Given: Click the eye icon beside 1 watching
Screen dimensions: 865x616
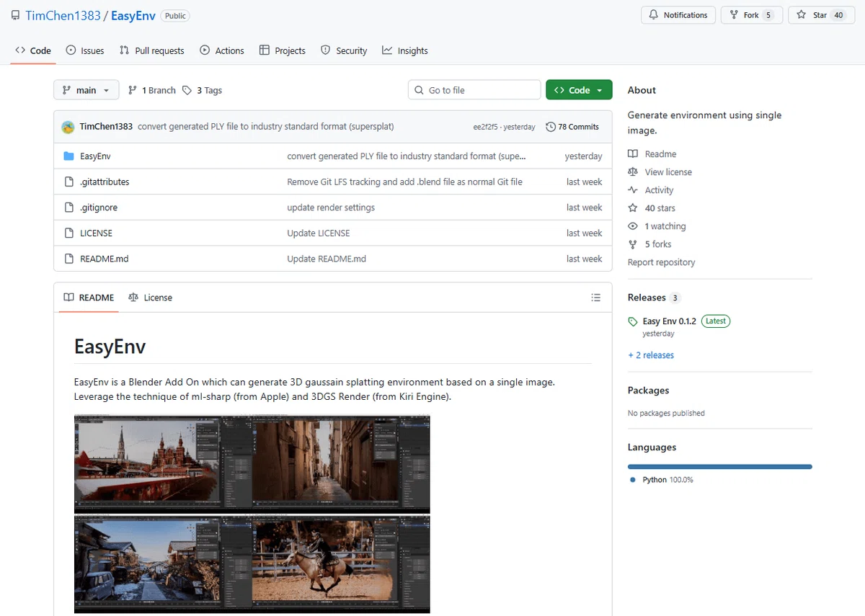Looking at the screenshot, I should 633,226.
